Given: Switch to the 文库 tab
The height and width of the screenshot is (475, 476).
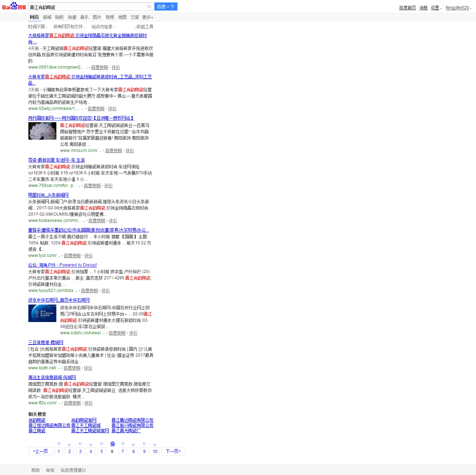Looking at the screenshot, I should pyautogui.click(x=135, y=17).
